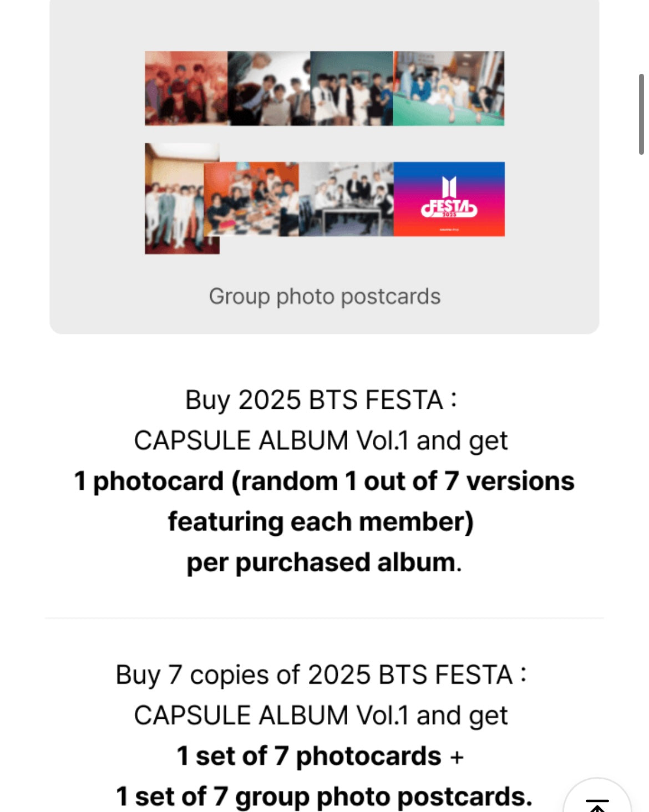Open the green-floor group photo postcard
The image size is (649, 812).
pos(449,88)
